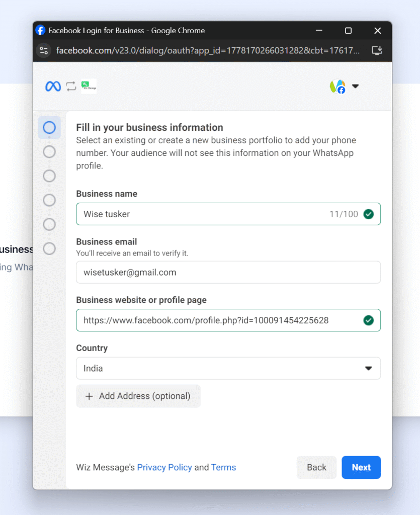Click the Business email input field

click(x=228, y=272)
